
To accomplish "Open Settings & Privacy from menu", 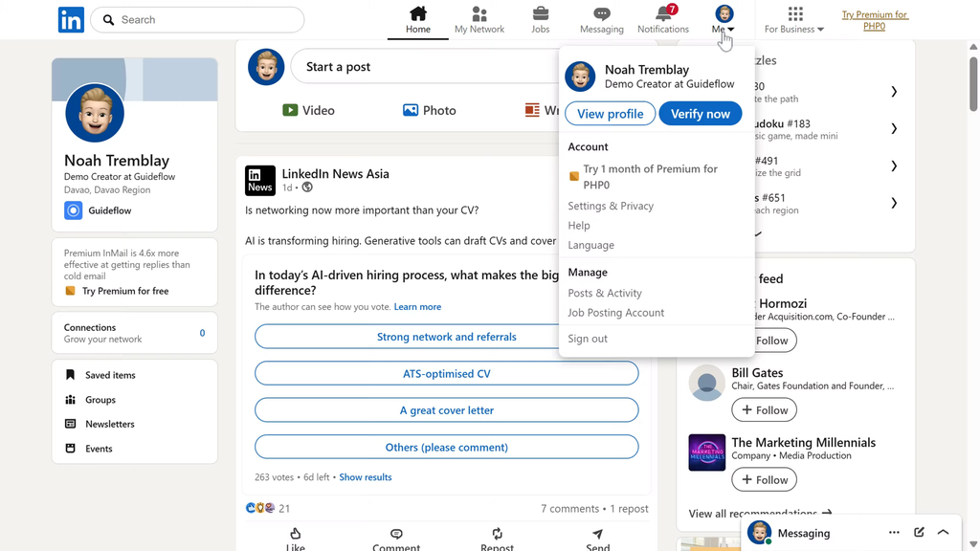I will point(611,206).
